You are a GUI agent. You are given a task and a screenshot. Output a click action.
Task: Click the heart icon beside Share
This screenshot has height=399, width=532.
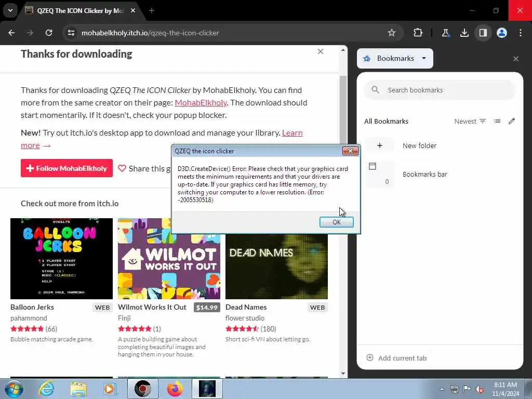coord(122,168)
